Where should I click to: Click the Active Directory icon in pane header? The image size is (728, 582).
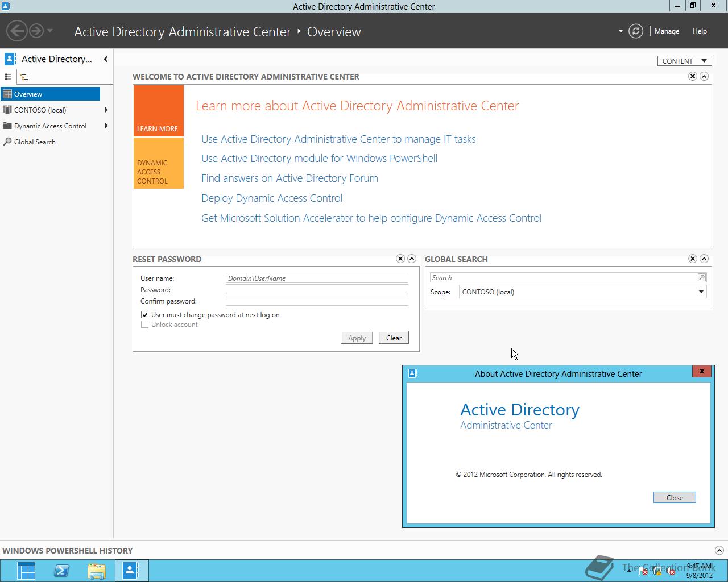tap(10, 59)
